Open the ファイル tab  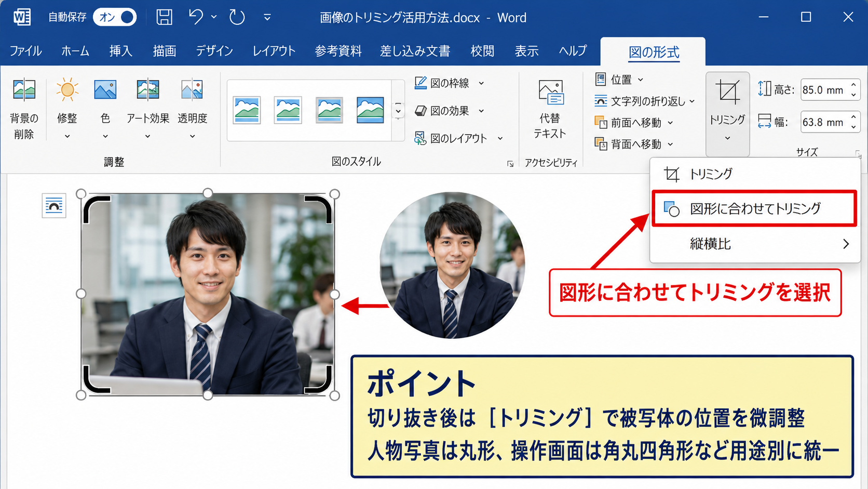pyautogui.click(x=25, y=51)
